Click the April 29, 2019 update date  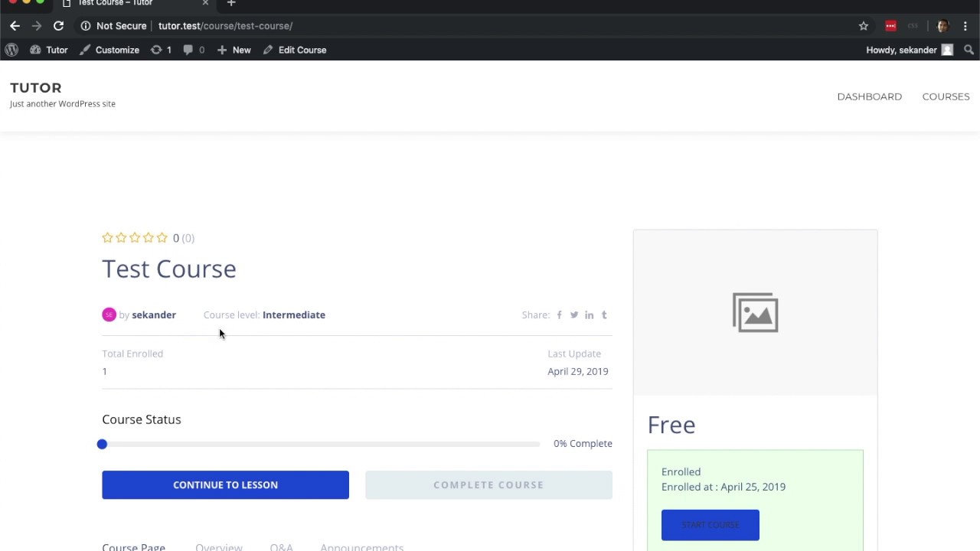point(578,371)
